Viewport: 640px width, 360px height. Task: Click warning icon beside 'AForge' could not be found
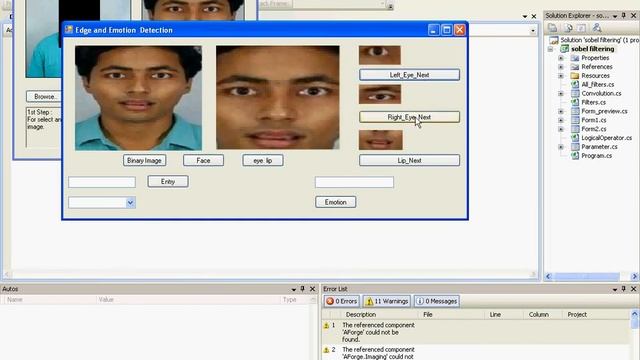[326, 325]
